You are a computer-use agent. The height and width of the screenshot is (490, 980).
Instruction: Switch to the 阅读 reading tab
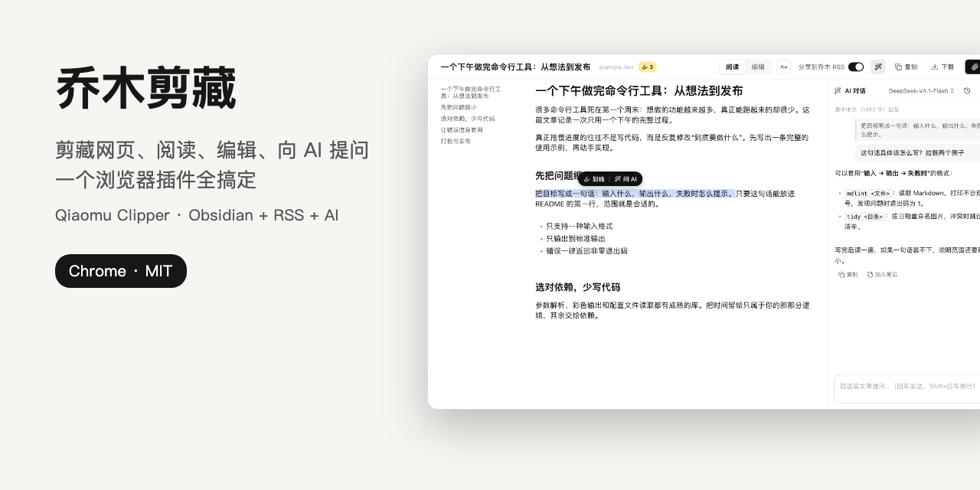click(733, 67)
